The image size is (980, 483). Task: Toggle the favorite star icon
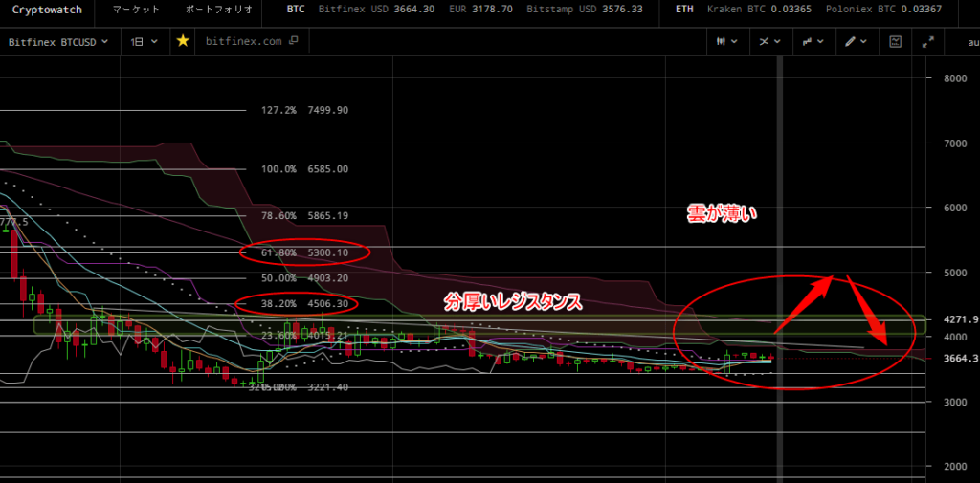pyautogui.click(x=183, y=41)
